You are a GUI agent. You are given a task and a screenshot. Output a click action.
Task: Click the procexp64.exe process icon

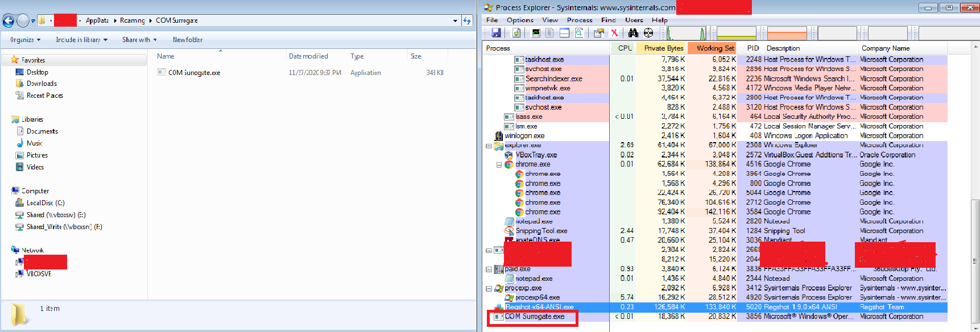coord(509,297)
